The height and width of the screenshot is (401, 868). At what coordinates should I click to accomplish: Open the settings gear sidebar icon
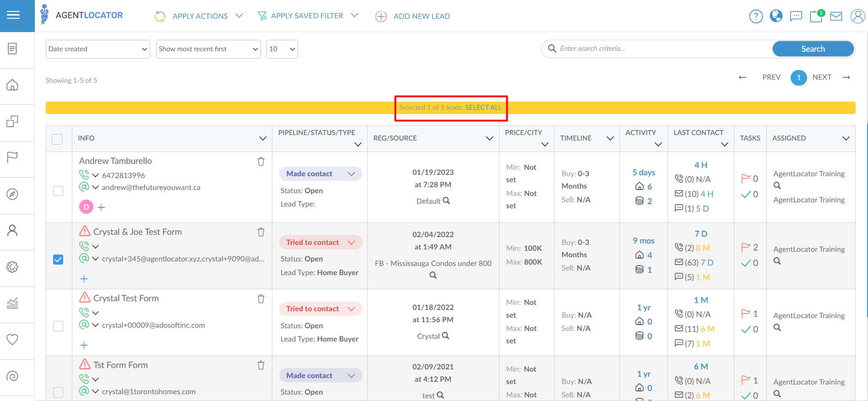click(x=13, y=267)
